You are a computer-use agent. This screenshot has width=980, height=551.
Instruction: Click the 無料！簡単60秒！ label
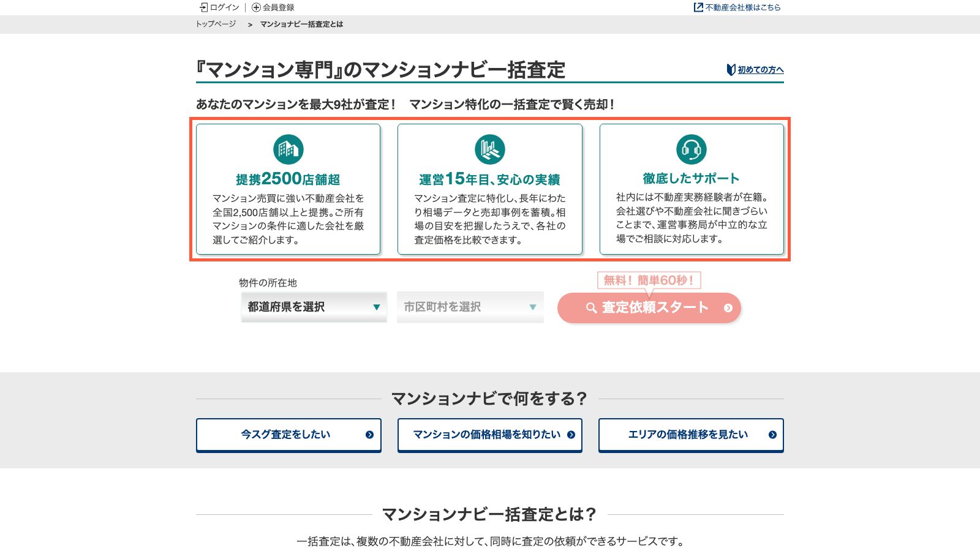(x=649, y=280)
